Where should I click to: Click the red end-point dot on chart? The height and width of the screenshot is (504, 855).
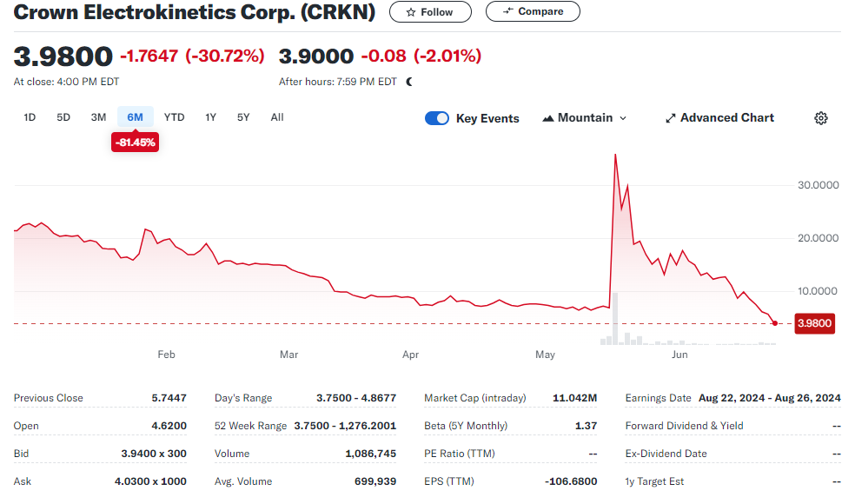(x=775, y=323)
